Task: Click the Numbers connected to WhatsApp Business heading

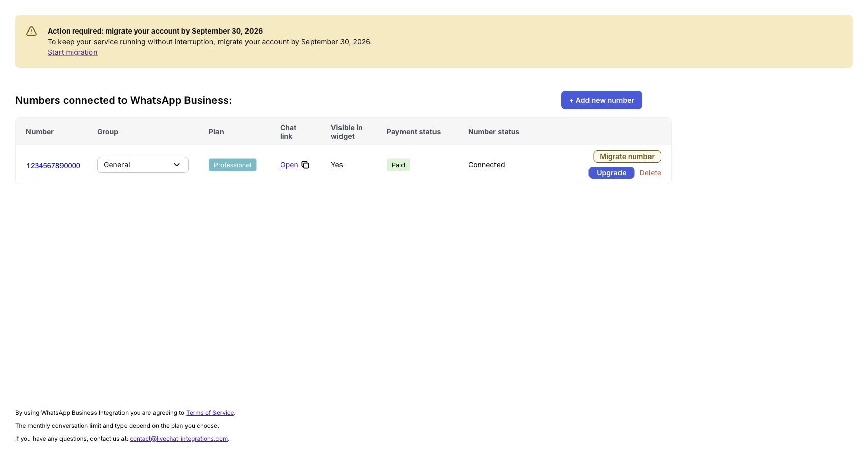Action: pyautogui.click(x=123, y=100)
